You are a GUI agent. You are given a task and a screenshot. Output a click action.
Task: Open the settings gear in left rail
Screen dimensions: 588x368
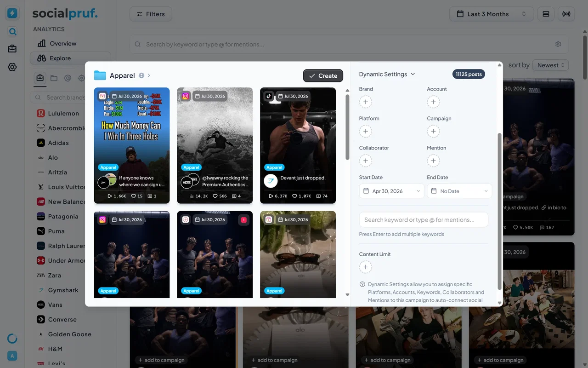pyautogui.click(x=12, y=67)
